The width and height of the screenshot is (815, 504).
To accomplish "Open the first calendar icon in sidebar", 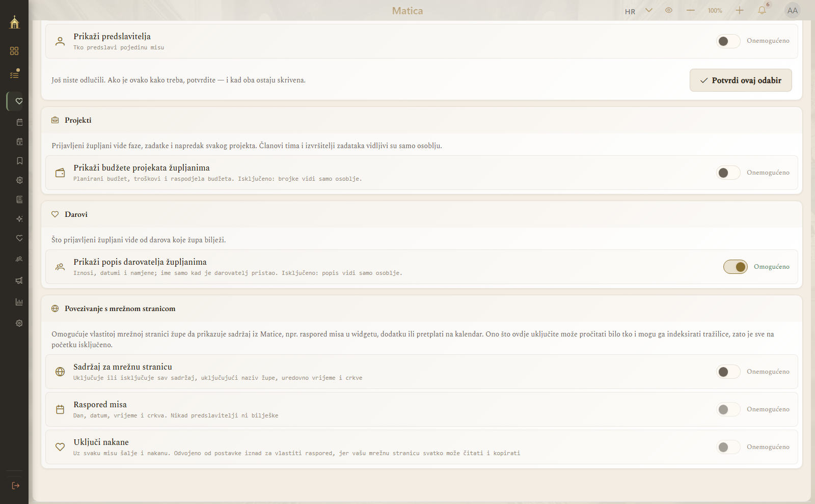I will pyautogui.click(x=19, y=122).
